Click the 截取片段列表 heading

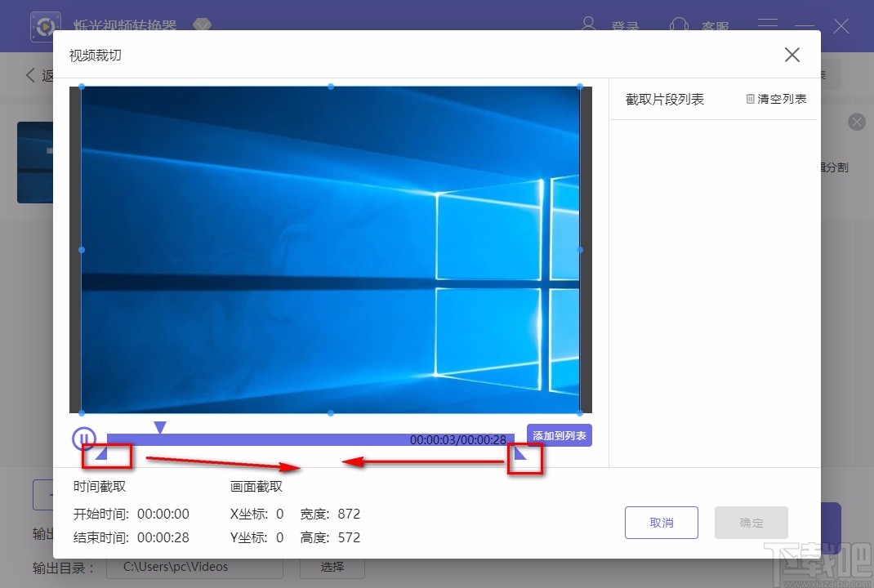pos(665,99)
